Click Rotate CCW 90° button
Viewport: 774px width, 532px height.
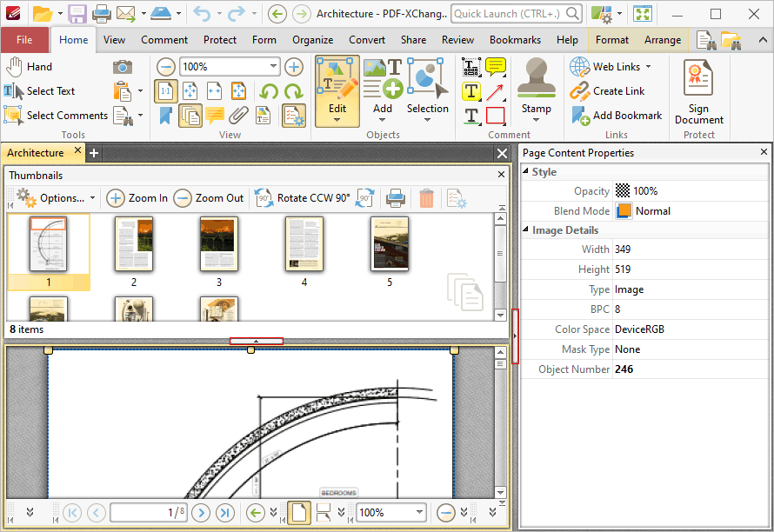pos(303,198)
